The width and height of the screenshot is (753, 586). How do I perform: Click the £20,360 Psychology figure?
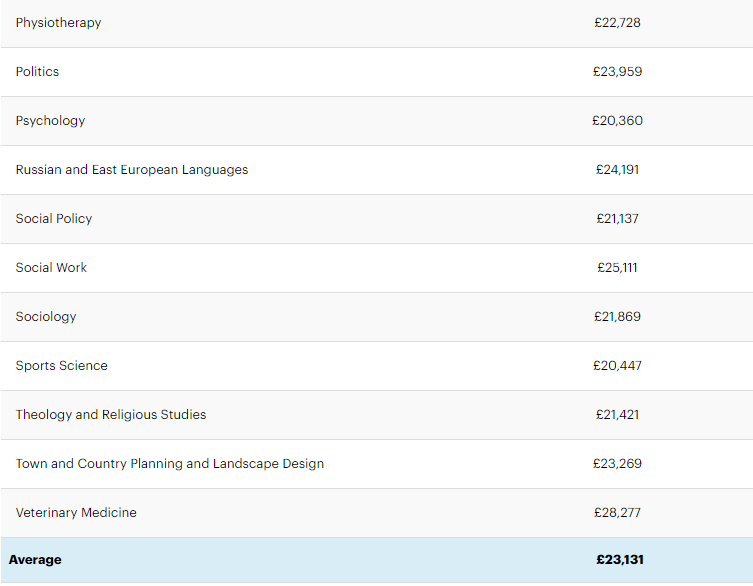[617, 120]
